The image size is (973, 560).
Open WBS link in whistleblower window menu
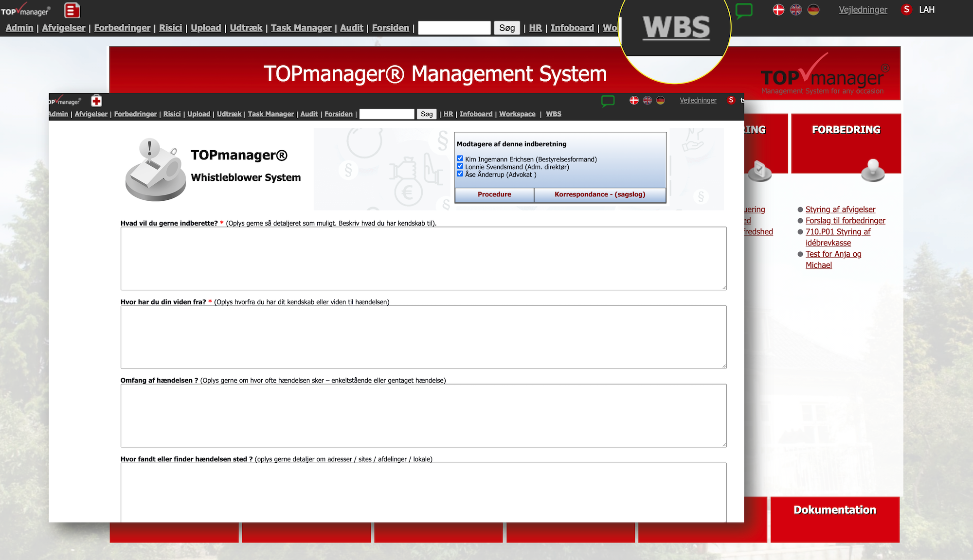click(554, 114)
